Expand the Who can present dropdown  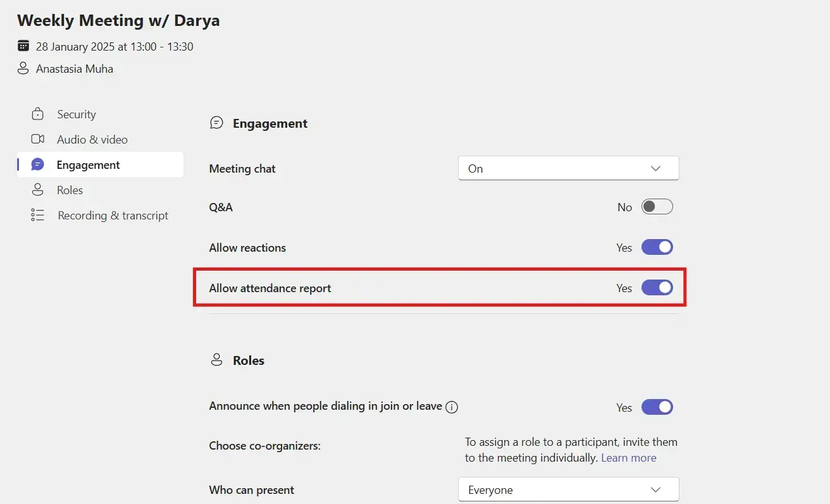(567, 490)
